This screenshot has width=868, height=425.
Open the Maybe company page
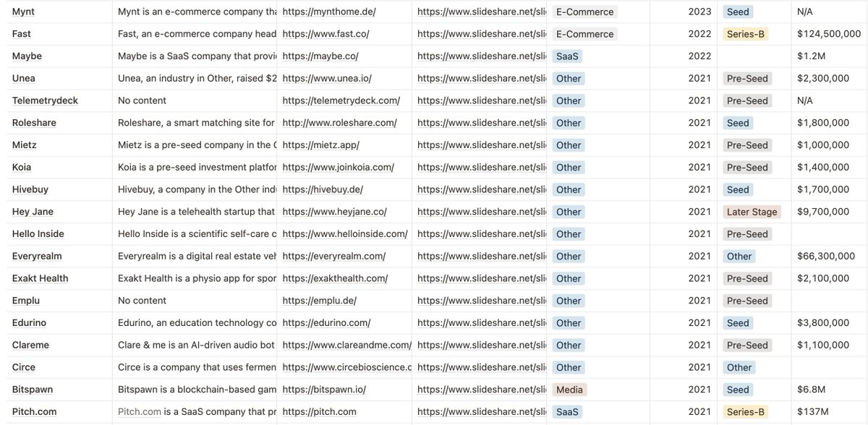point(27,56)
